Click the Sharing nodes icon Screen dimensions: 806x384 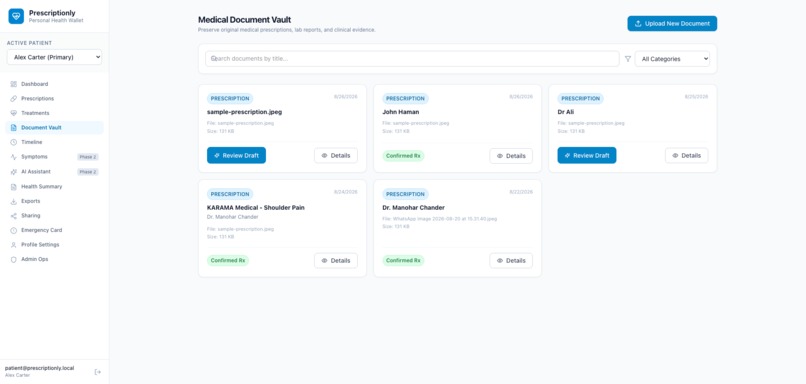(x=13, y=215)
